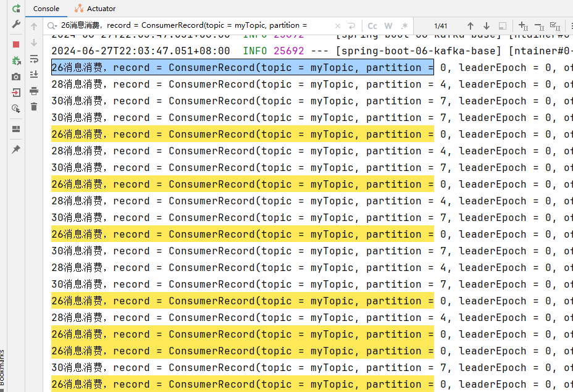
Task: Open search results in Find window
Action: pyautogui.click(x=503, y=26)
